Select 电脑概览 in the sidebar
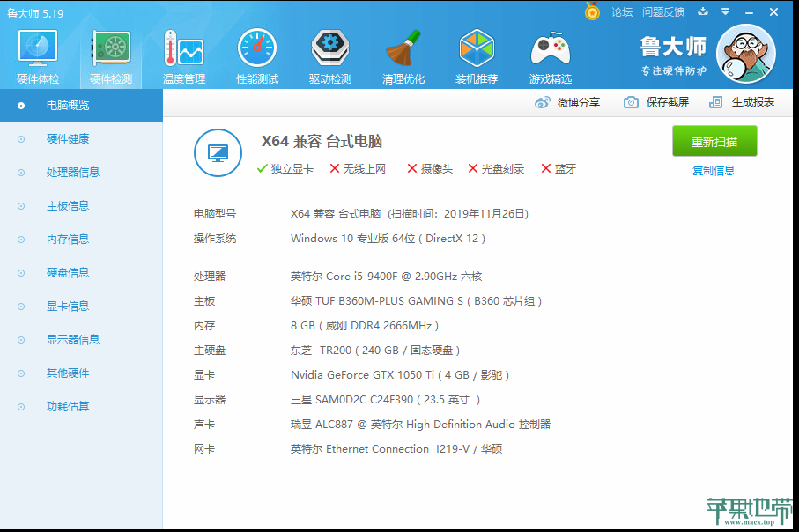Screen dimensions: 799x532 (82, 106)
